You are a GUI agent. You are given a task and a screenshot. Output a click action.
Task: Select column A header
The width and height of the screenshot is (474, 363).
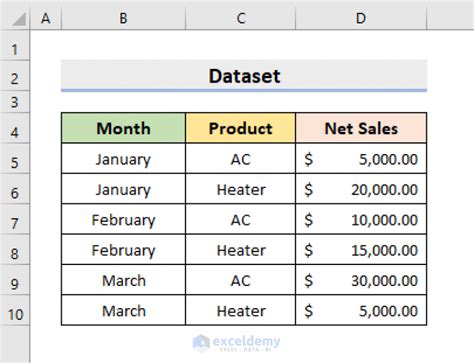click(46, 18)
